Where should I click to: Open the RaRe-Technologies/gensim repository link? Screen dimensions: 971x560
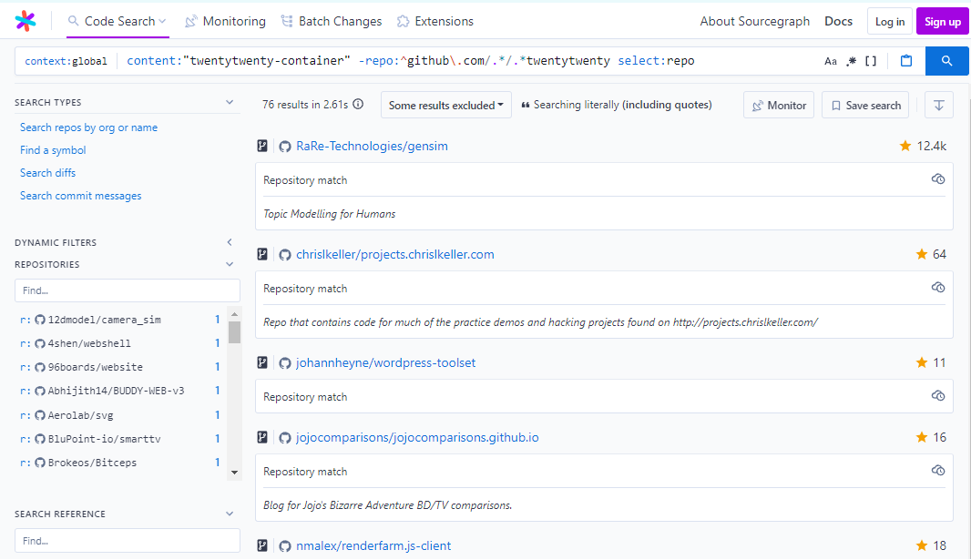(x=372, y=146)
